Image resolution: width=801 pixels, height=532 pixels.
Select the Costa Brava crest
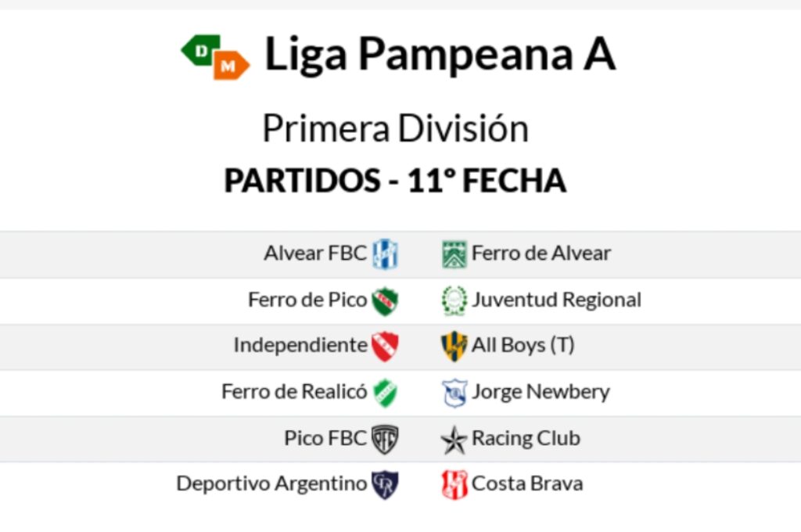click(454, 484)
